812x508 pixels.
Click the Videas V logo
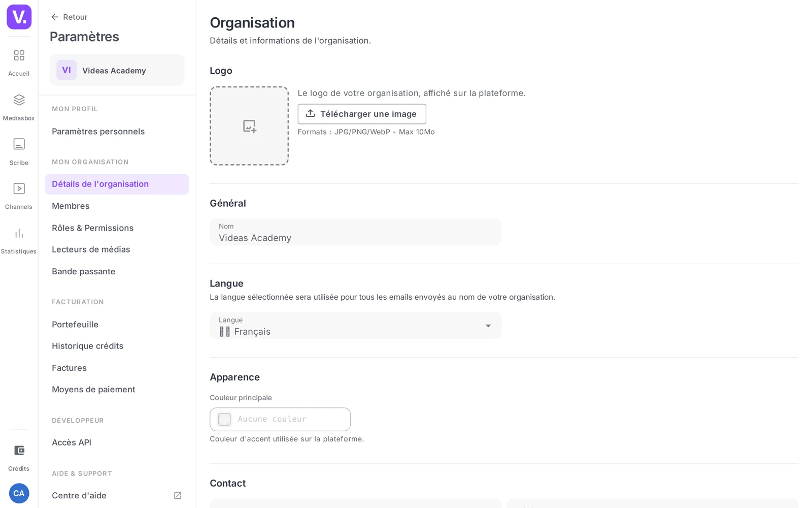tap(19, 17)
